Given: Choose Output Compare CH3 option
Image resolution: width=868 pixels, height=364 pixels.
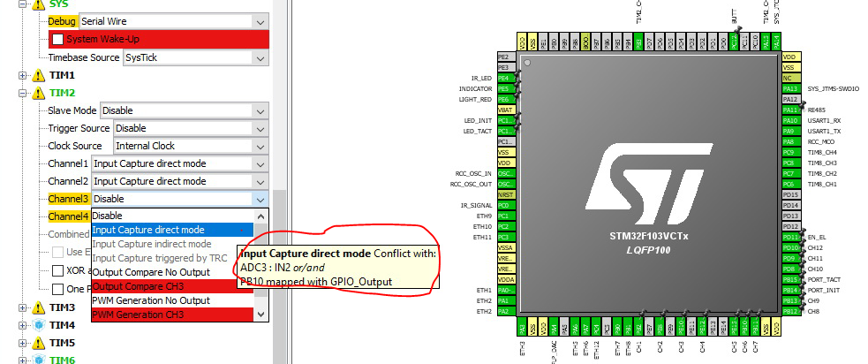Looking at the screenshot, I should [x=172, y=286].
